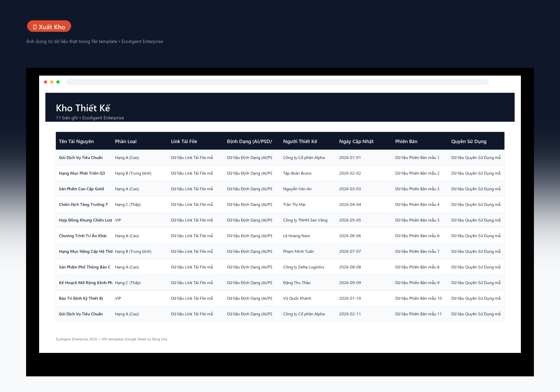The height and width of the screenshot is (392, 560).
Task: Select the Tên Tài Nguyên column header
Action: pyautogui.click(x=76, y=142)
